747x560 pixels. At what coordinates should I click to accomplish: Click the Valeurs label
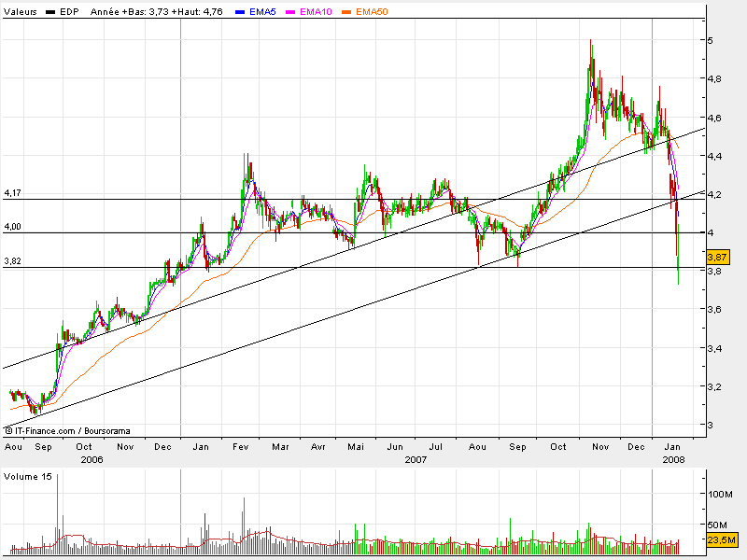point(20,12)
